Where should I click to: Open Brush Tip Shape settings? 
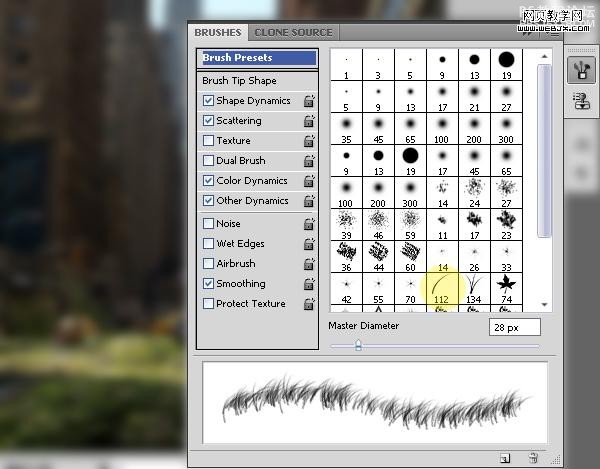(240, 81)
